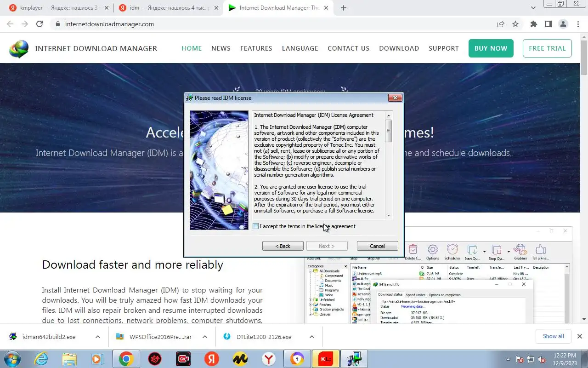Viewport: 588px width, 368px height.
Task: Click the browser back arrow
Action: 10,24
